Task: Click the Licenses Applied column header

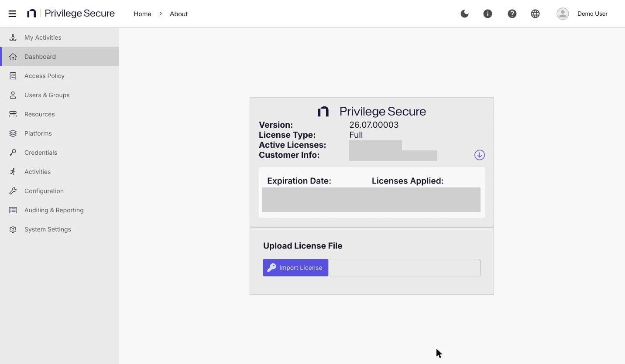Action: (408, 181)
